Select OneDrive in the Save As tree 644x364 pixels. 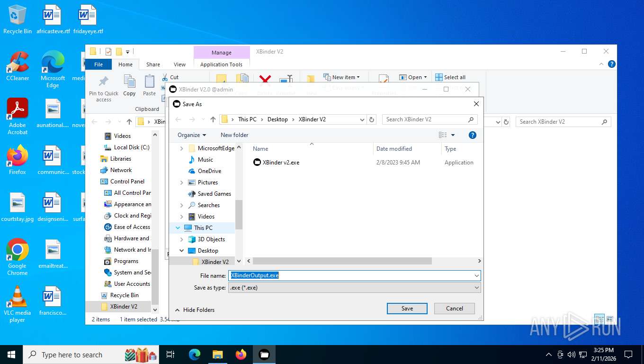click(x=209, y=171)
